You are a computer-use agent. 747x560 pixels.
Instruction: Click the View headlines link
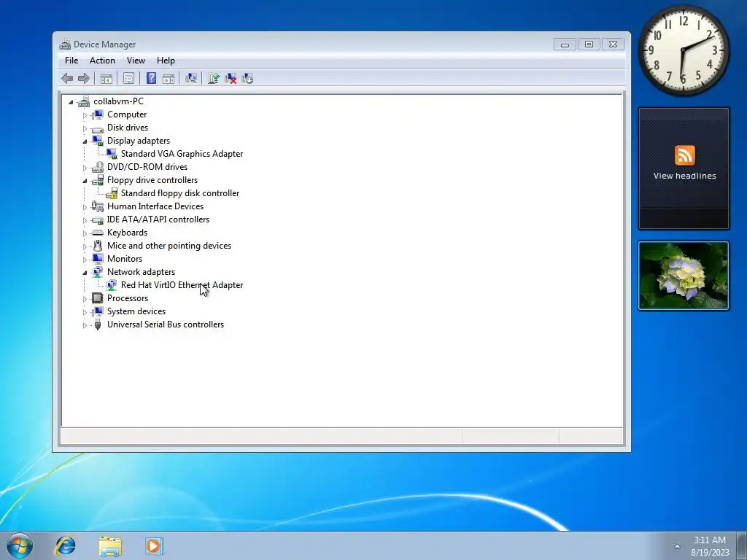pos(684,176)
